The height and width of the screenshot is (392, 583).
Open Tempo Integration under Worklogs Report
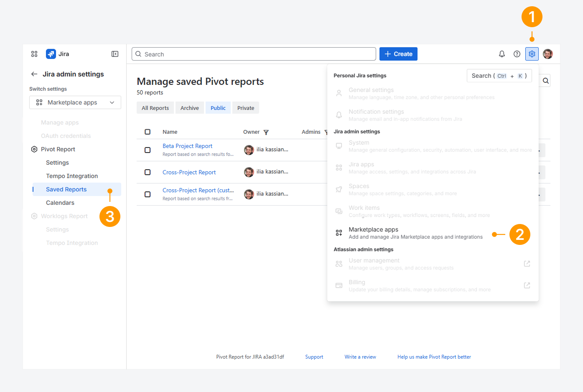[x=72, y=243]
